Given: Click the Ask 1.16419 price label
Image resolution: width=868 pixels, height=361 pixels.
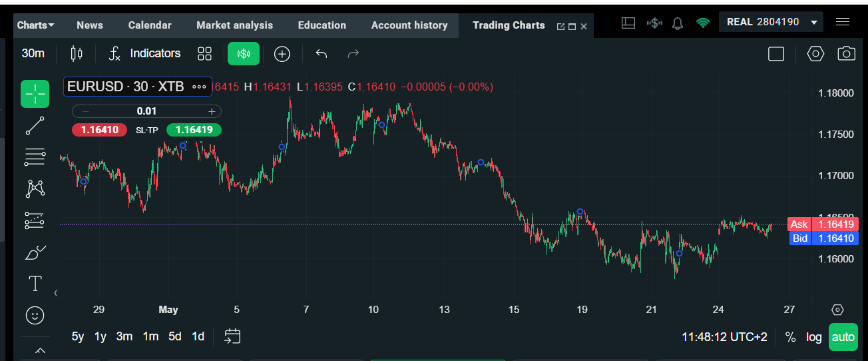Looking at the screenshot, I should click(x=823, y=224).
